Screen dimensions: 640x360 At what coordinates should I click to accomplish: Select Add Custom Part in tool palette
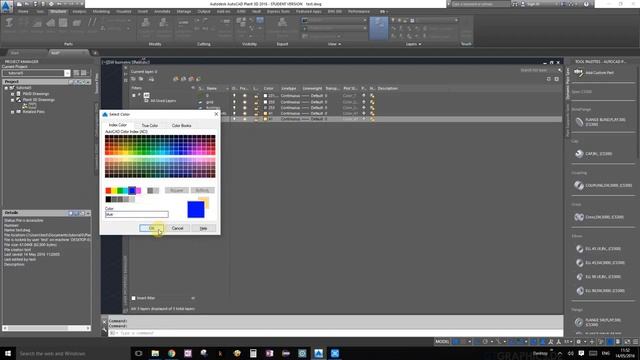point(594,73)
